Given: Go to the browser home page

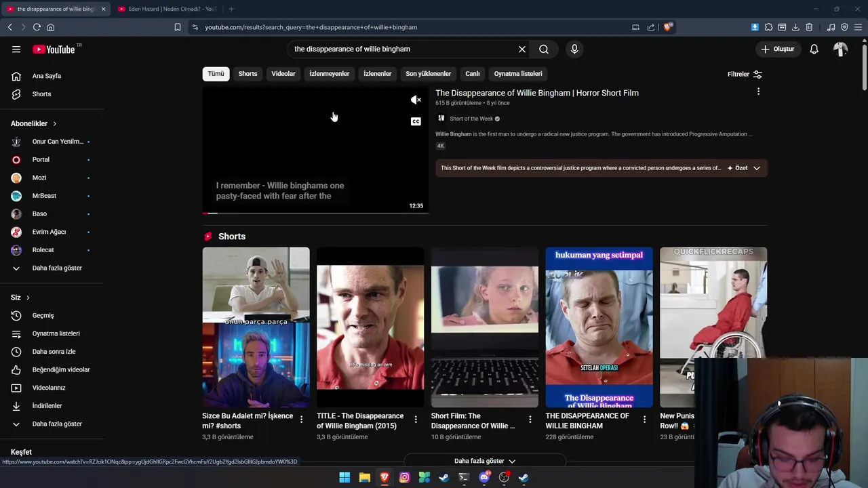Looking at the screenshot, I should tap(50, 27).
